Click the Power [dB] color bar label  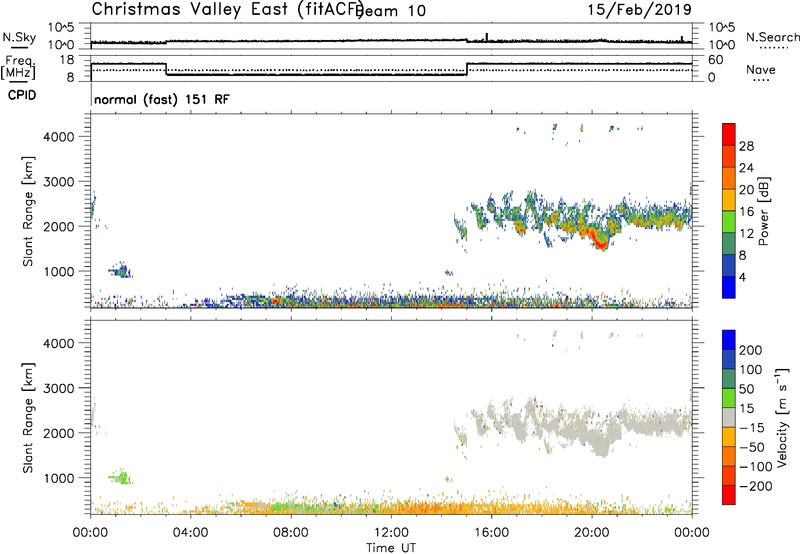pyautogui.click(x=763, y=211)
